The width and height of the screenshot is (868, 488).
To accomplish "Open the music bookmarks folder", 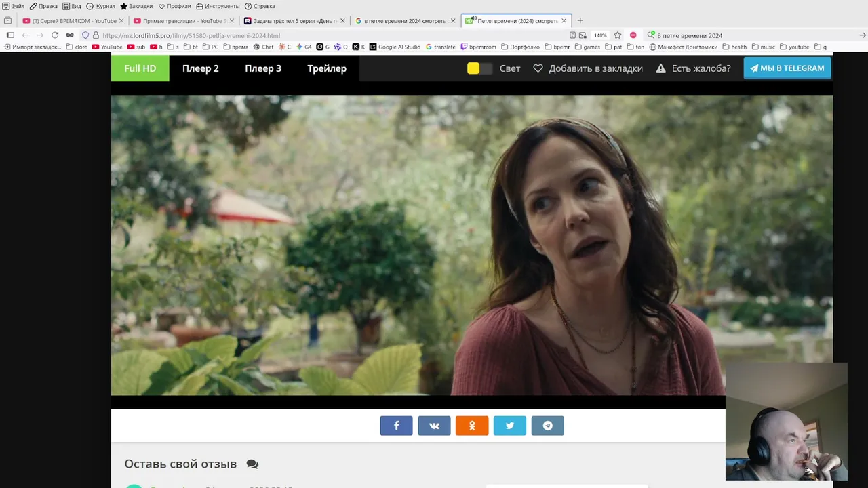I will coord(763,47).
